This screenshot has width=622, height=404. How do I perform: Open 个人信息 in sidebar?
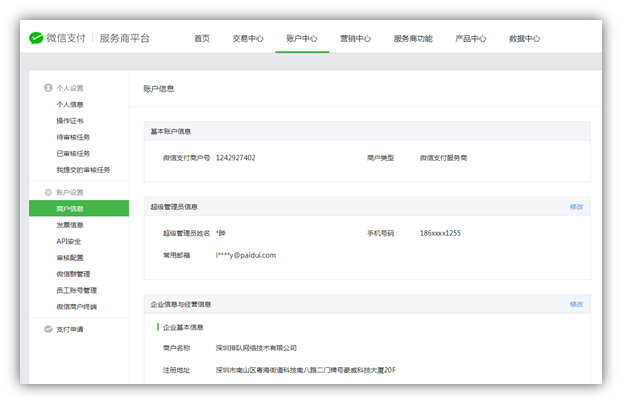tap(70, 104)
